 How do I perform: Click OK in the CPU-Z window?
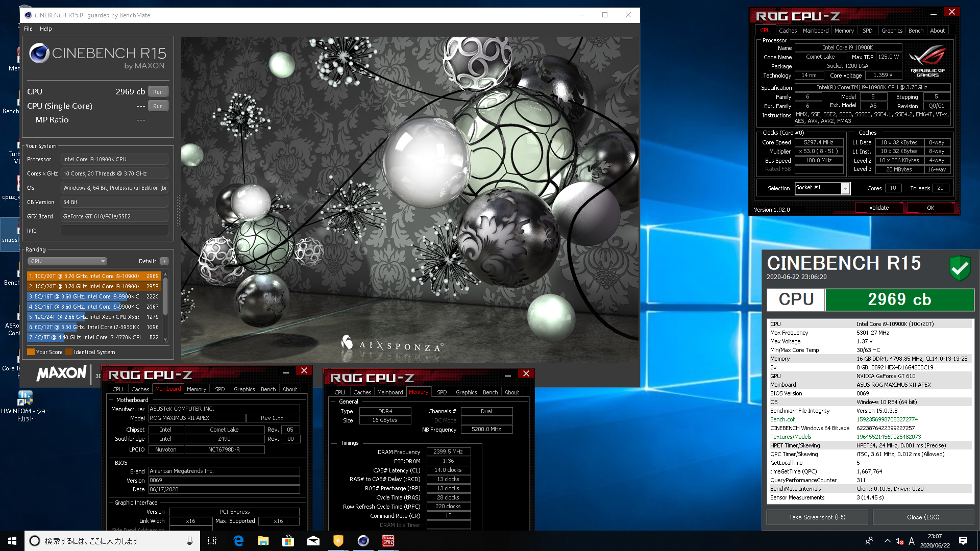930,208
